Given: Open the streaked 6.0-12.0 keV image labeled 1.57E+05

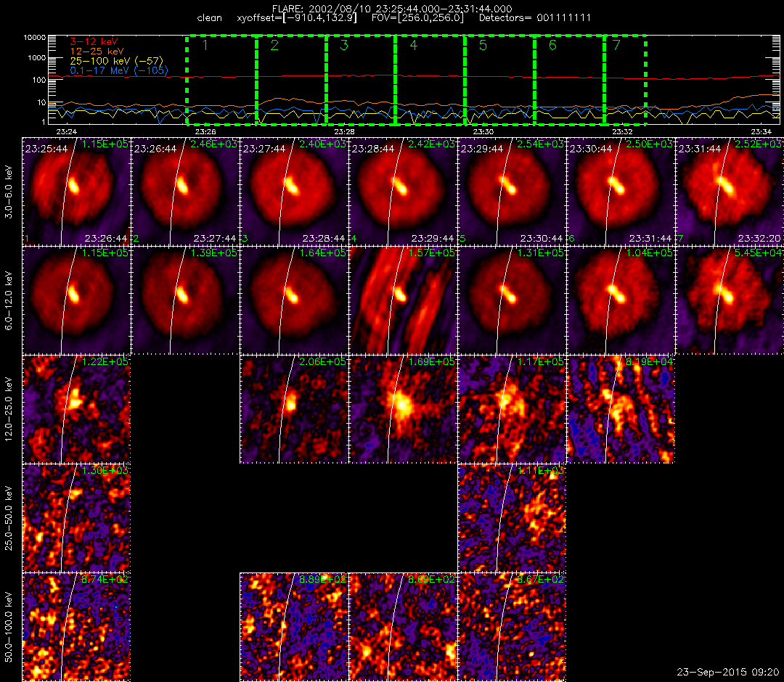Looking at the screenshot, I should pyautogui.click(x=403, y=301).
